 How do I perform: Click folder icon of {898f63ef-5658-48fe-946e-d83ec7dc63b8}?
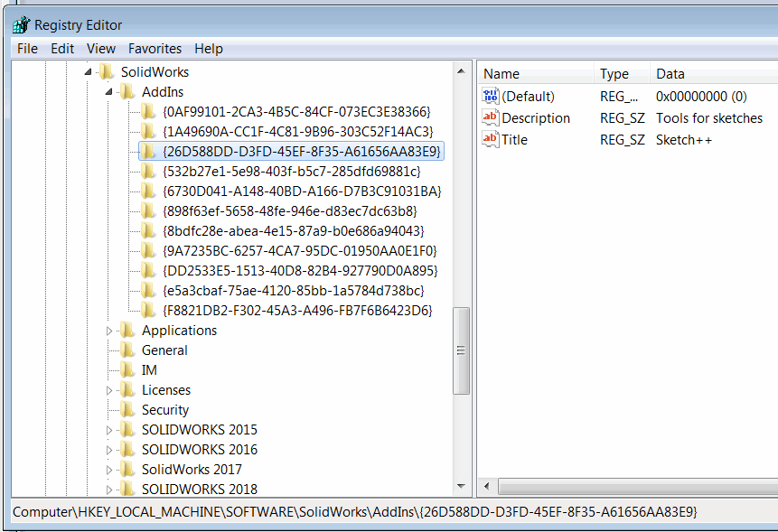tap(148, 210)
